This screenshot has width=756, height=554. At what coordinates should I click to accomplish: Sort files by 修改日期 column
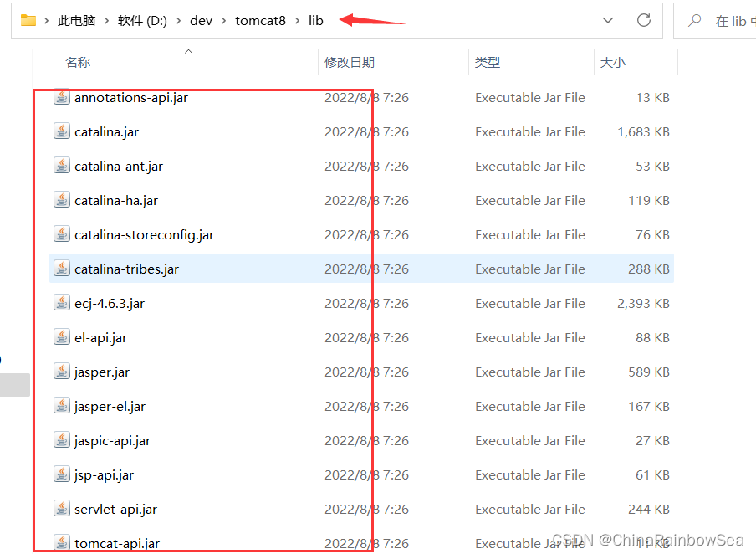click(x=349, y=62)
